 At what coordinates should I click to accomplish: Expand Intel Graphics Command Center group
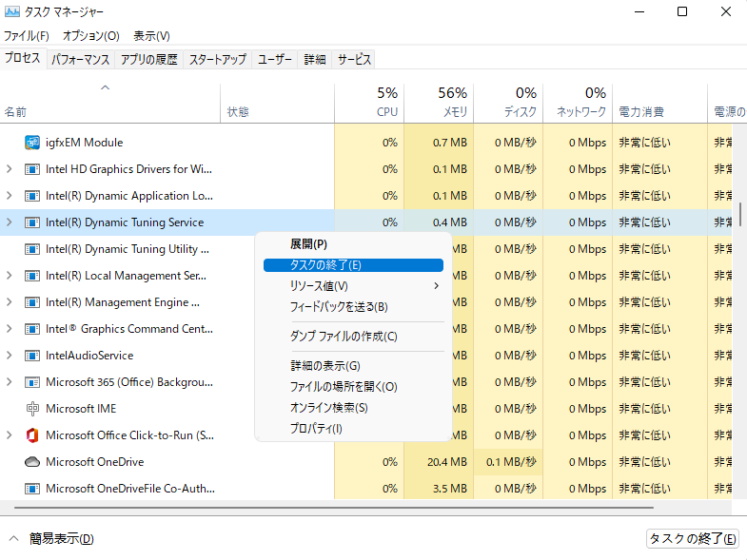(10, 329)
